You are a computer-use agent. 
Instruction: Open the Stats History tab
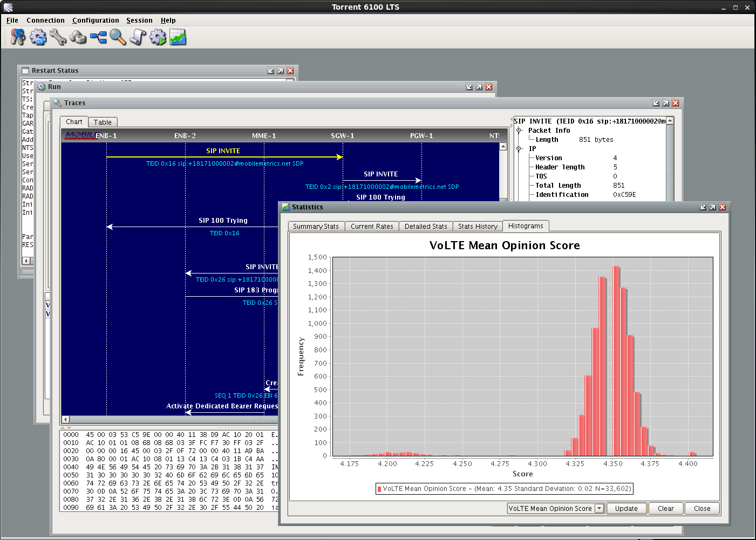(x=478, y=227)
